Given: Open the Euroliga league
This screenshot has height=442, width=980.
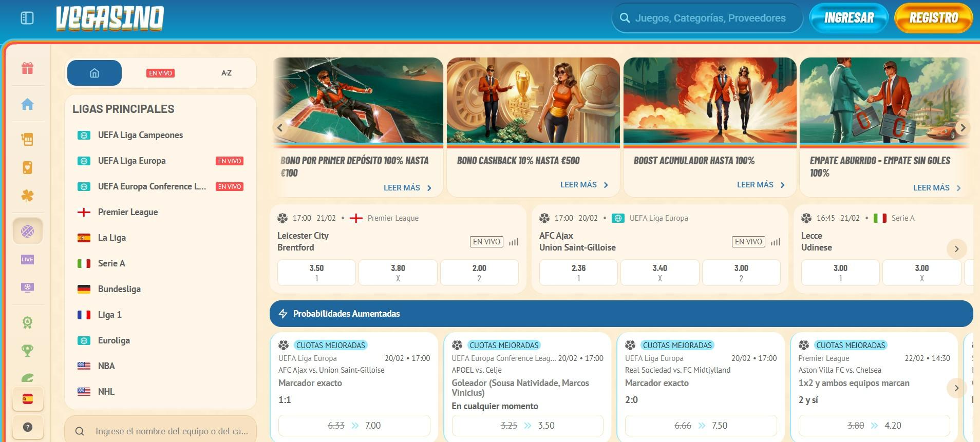Looking at the screenshot, I should click(x=160, y=340).
